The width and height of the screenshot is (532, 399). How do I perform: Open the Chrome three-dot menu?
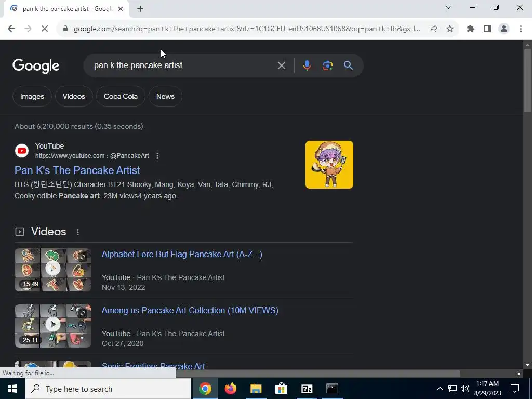[521, 29]
